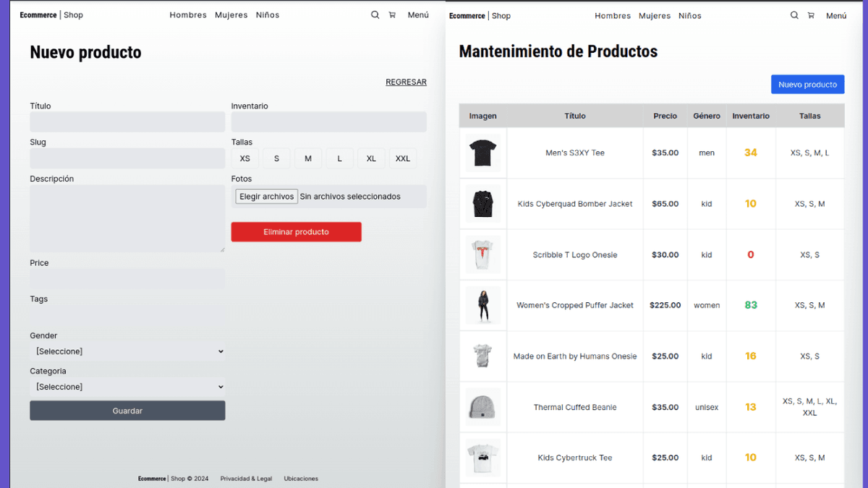Click the unisex gender cell
The image size is (868, 488).
707,408
